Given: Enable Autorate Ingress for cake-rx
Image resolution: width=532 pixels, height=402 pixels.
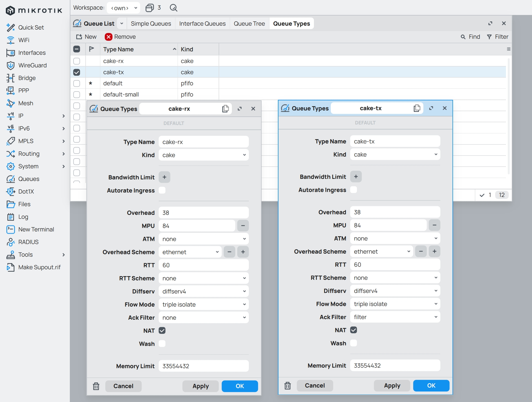Looking at the screenshot, I should tap(162, 190).
